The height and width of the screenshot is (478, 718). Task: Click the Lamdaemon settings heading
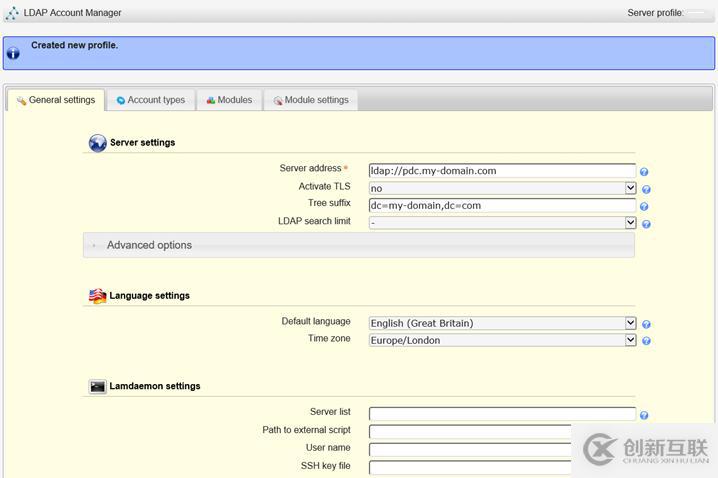(155, 386)
